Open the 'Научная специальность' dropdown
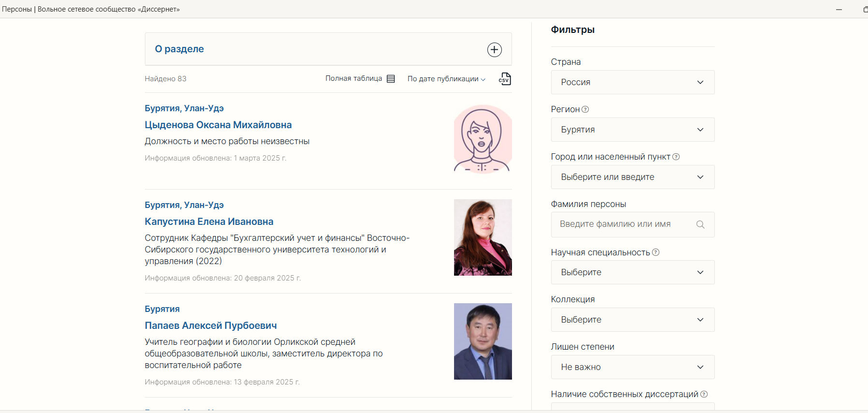The image size is (868, 413). (x=632, y=272)
